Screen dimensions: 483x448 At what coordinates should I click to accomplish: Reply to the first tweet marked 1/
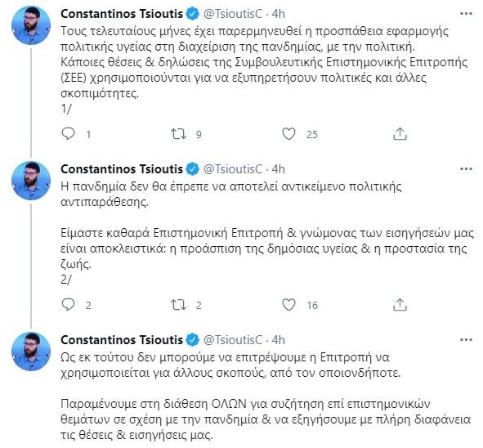tap(69, 134)
